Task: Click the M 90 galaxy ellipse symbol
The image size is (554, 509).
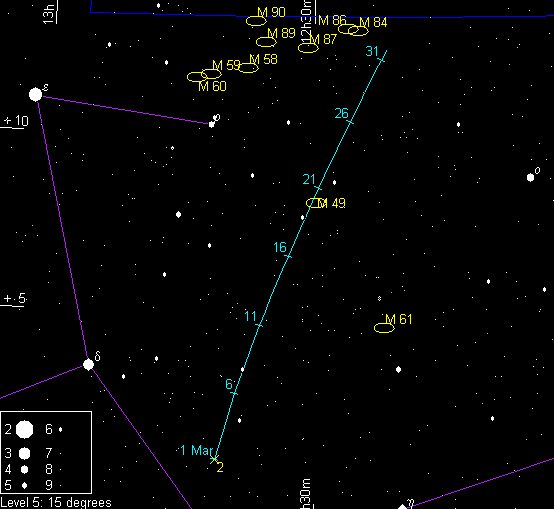Action: point(257,21)
